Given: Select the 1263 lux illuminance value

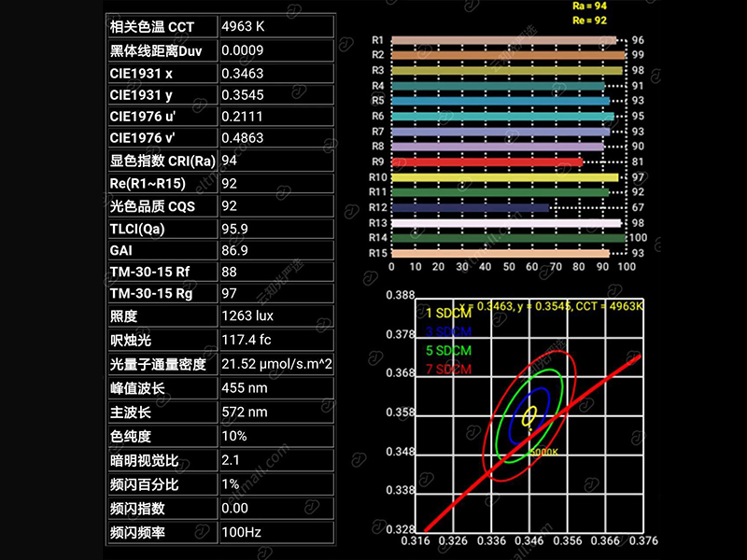Looking at the screenshot, I should click(275, 315).
